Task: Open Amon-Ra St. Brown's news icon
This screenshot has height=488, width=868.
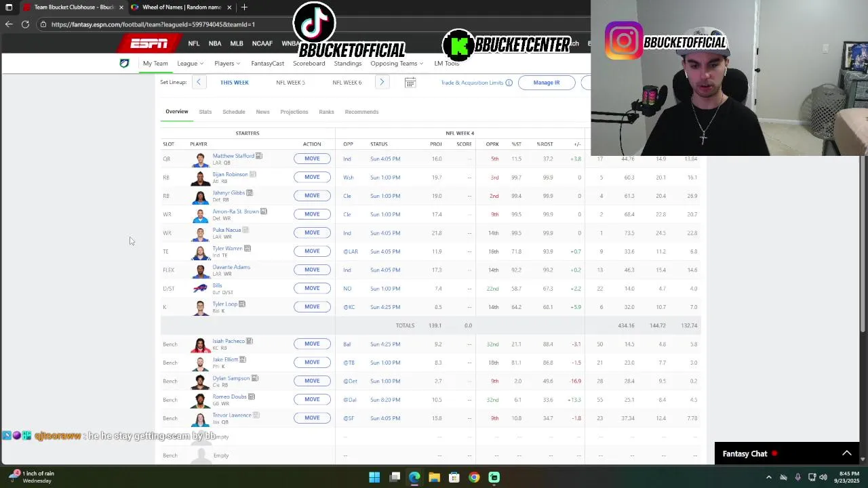Action: tap(264, 211)
